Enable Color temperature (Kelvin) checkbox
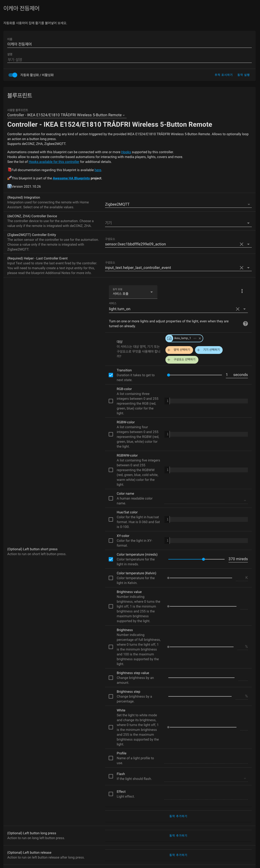The width and height of the screenshot is (260, 868). coord(111,578)
